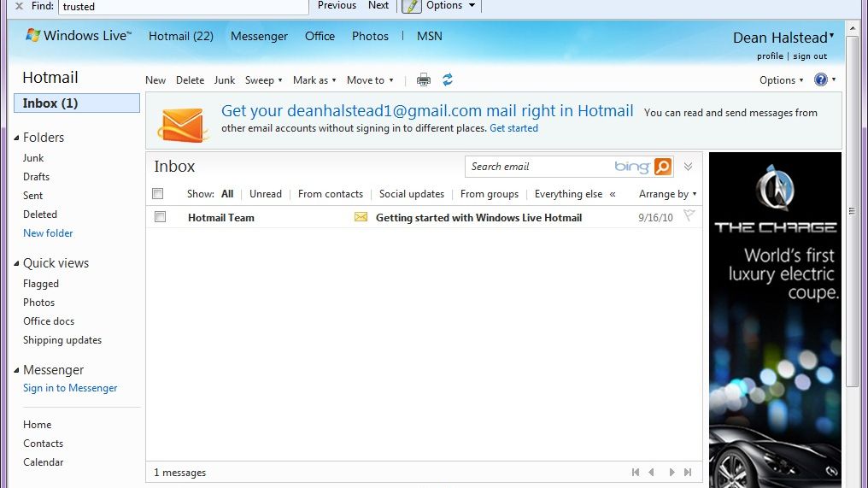868x488 pixels.
Task: Click the New folder link
Action: 48,233
